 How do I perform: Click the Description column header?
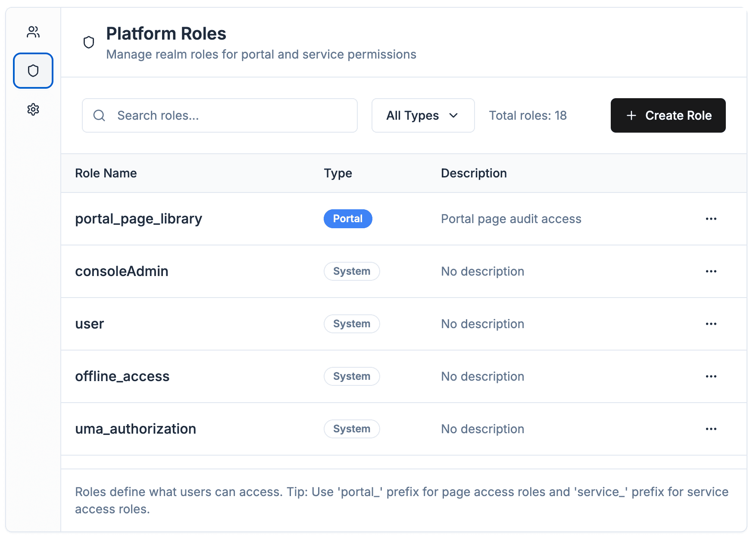tap(473, 173)
